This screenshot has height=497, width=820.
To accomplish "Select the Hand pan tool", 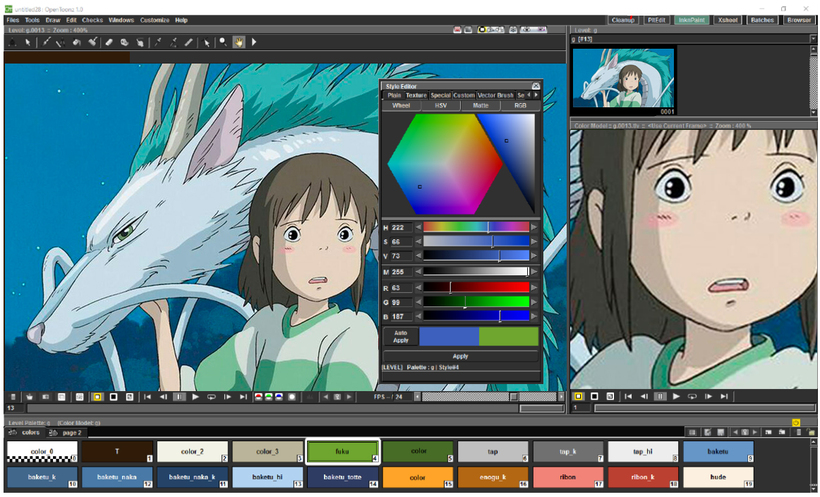I will (x=238, y=42).
